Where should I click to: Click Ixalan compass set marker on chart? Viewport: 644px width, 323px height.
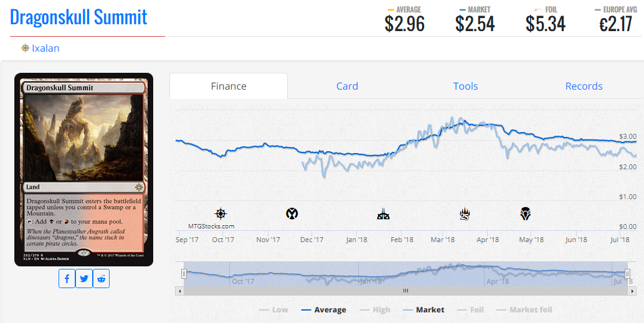(x=221, y=214)
